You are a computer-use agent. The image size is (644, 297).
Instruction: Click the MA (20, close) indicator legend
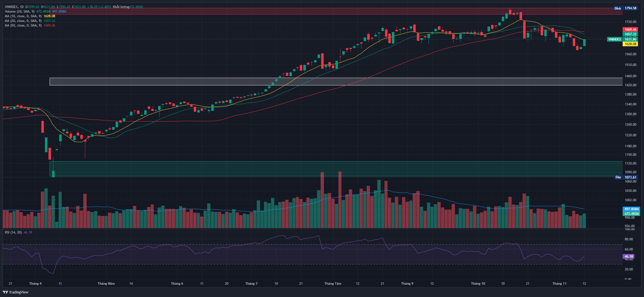coord(23,21)
